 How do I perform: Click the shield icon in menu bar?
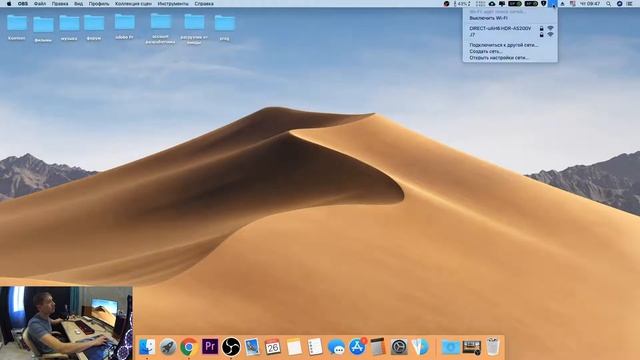pyautogui.click(x=543, y=4)
